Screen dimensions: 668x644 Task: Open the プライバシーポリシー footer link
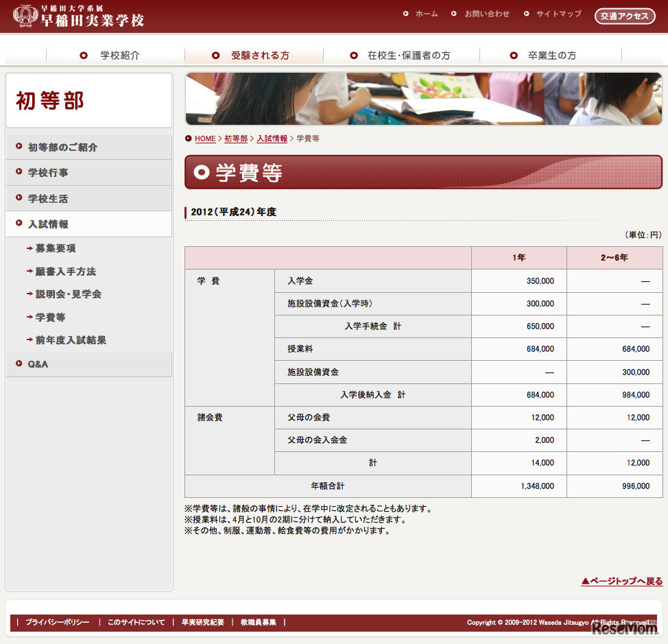pyautogui.click(x=57, y=623)
